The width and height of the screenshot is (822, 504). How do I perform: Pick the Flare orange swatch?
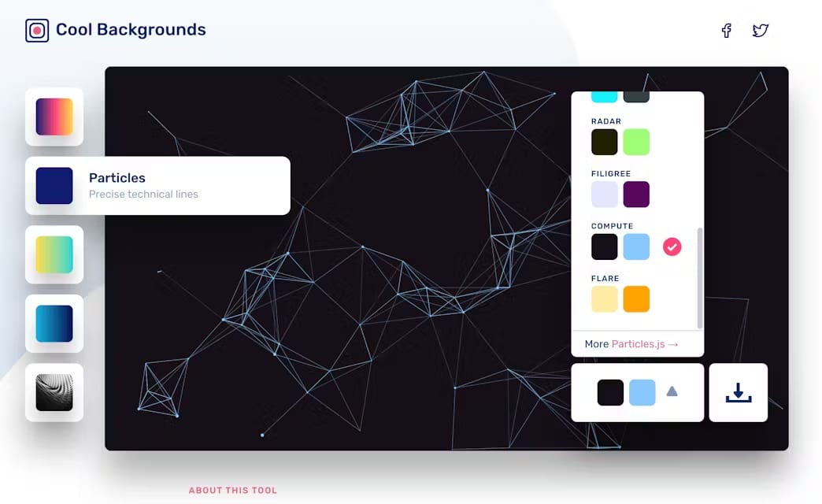pyautogui.click(x=636, y=299)
